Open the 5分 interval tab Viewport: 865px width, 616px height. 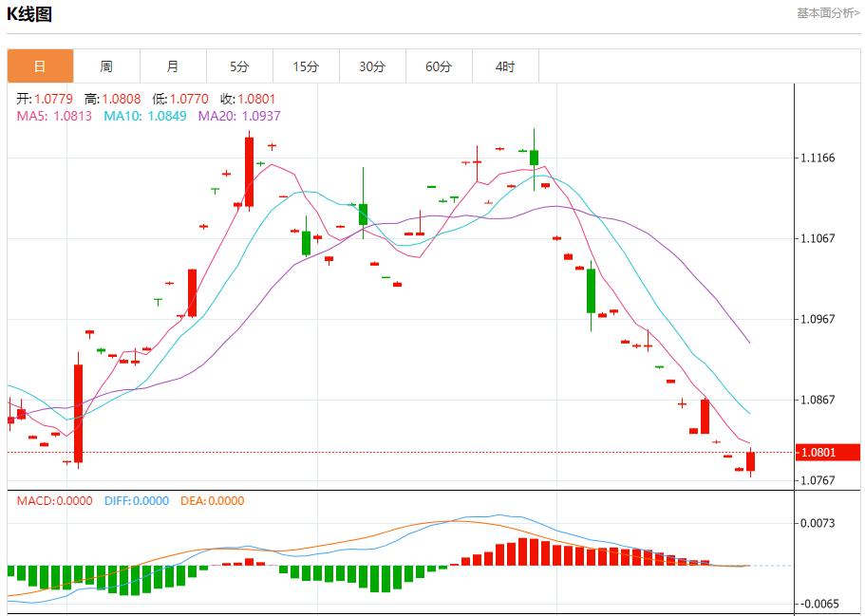click(x=239, y=66)
